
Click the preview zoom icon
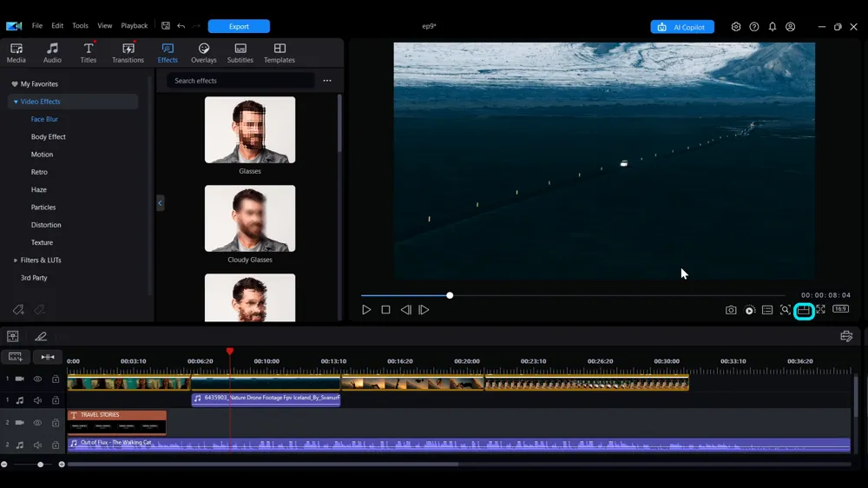(x=785, y=310)
